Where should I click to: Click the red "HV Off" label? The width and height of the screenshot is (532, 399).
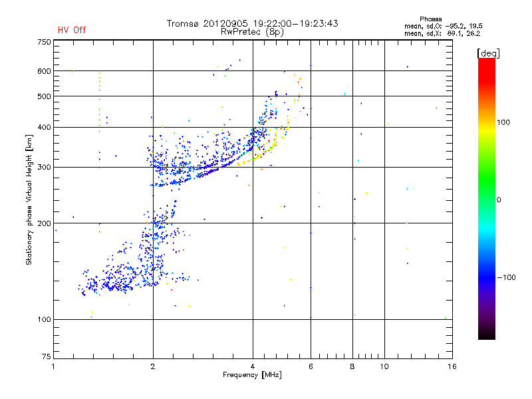[x=72, y=30]
